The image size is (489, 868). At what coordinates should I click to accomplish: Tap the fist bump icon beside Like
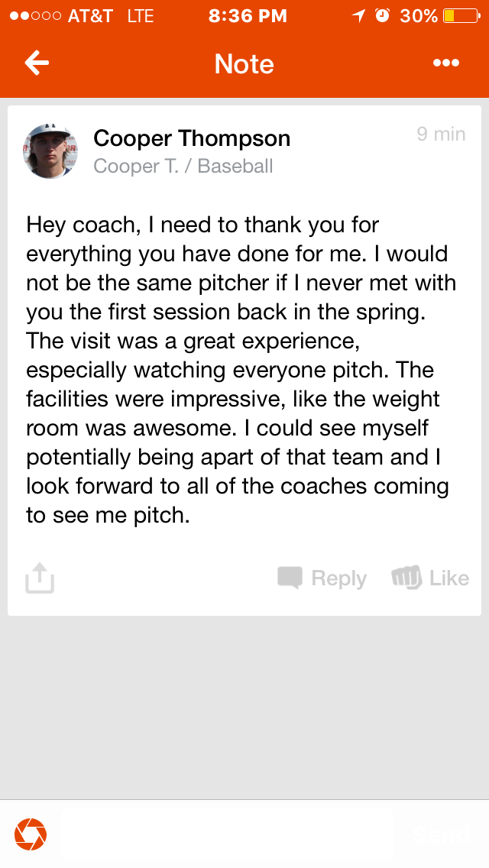coord(406,578)
